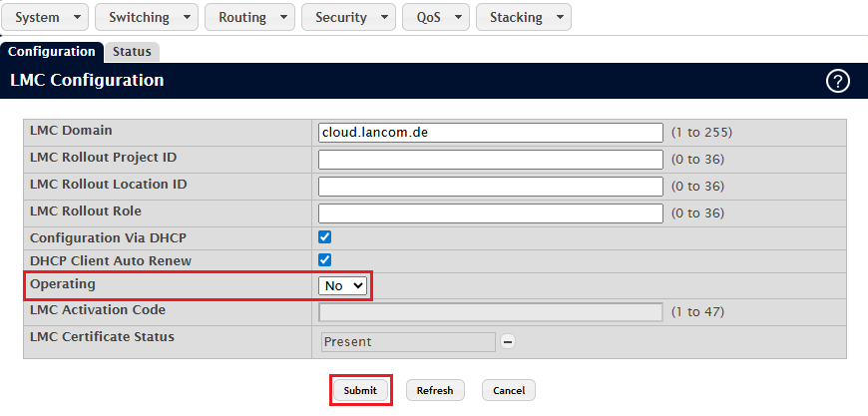Screen dimensions: 868x416
Task: Toggle Configuration Via DHCP checkbox
Action: coord(324,237)
